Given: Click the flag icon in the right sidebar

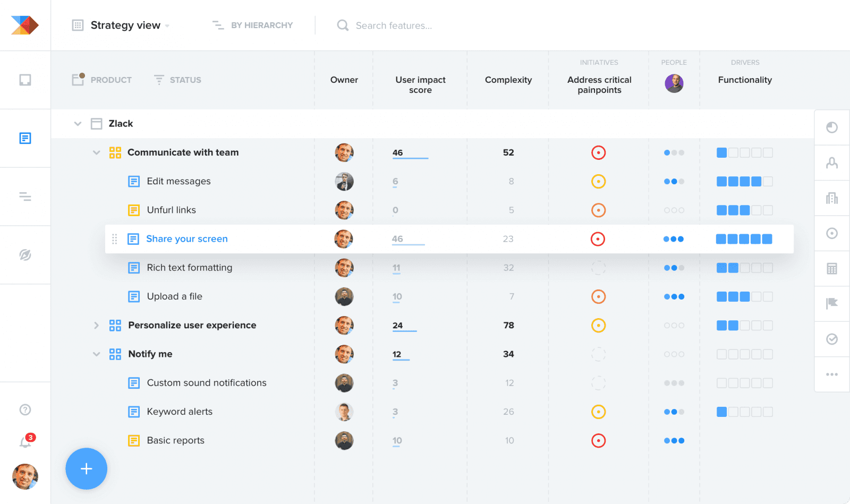Looking at the screenshot, I should point(831,303).
